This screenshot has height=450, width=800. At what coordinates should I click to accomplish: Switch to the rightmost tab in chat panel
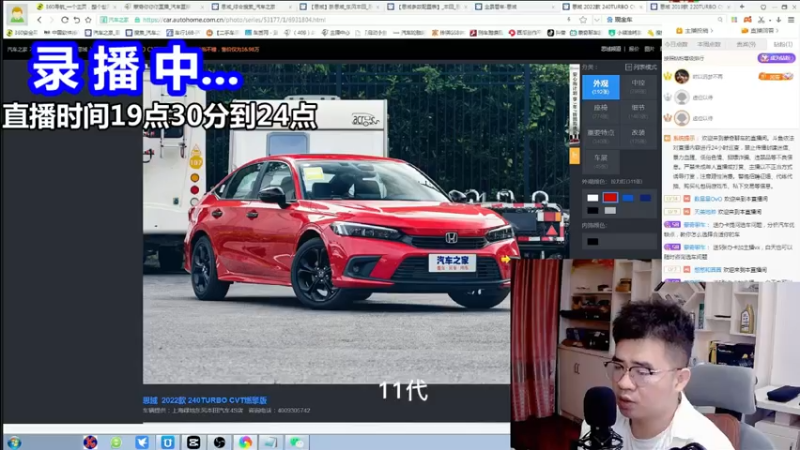[x=782, y=44]
